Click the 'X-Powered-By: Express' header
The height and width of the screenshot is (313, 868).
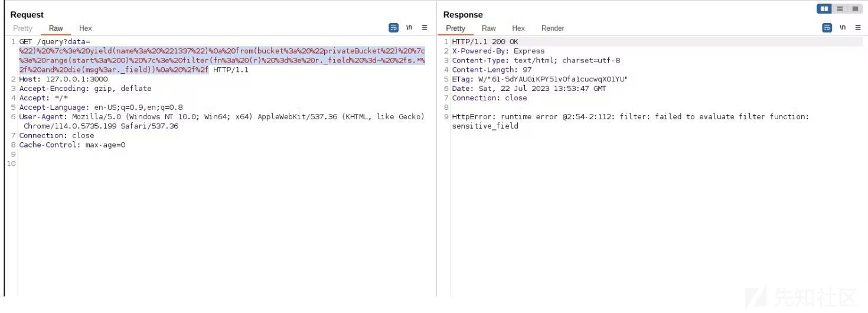click(x=498, y=51)
